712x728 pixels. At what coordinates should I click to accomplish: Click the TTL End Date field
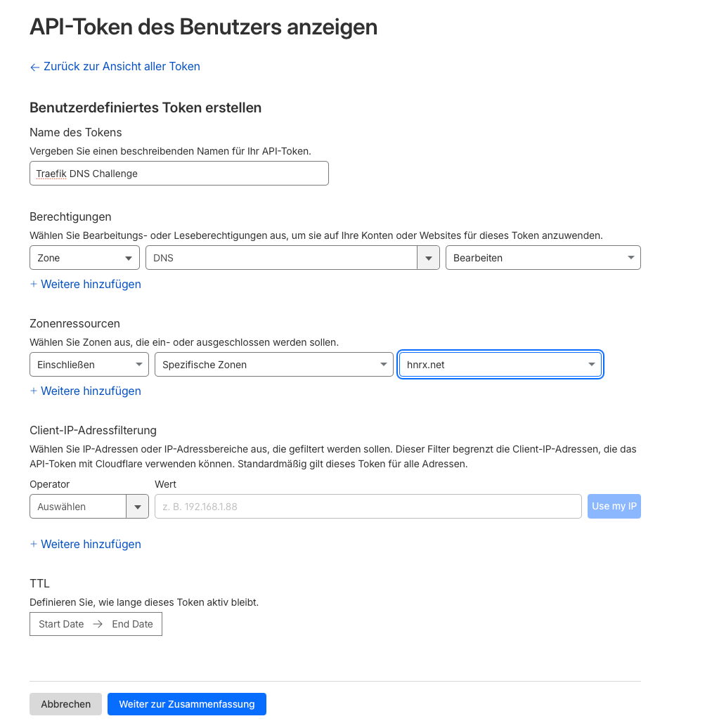click(132, 624)
